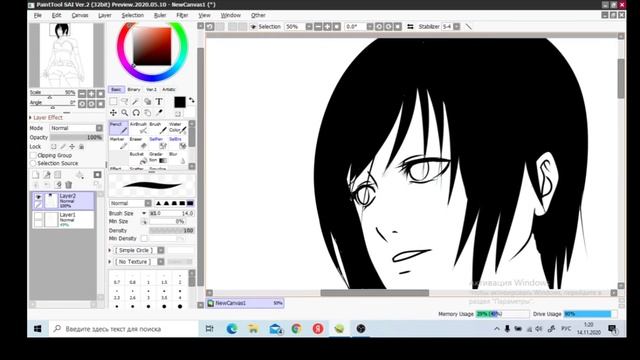Select the rectangular selection tool
The width and height of the screenshot is (640, 360).
pos(113,102)
